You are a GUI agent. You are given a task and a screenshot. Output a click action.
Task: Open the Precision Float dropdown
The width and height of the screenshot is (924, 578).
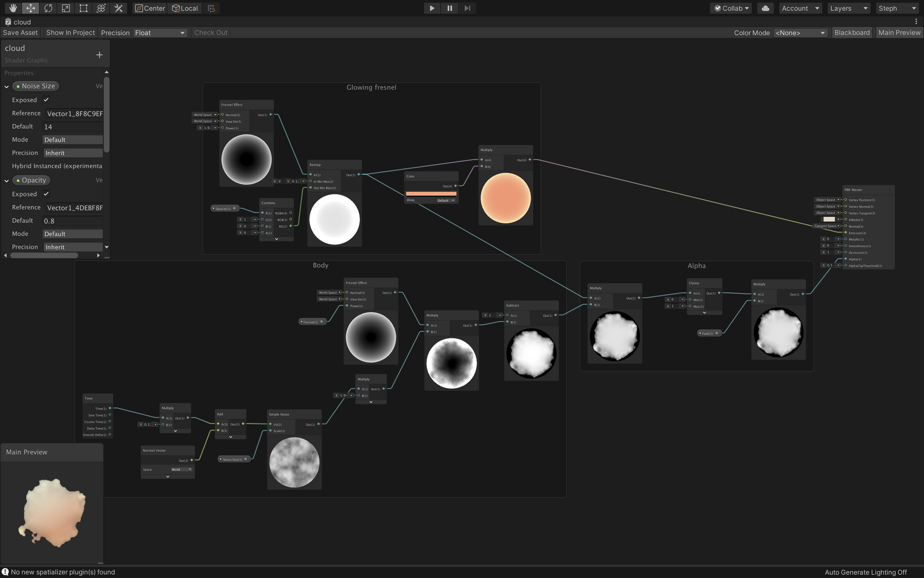[160, 33]
